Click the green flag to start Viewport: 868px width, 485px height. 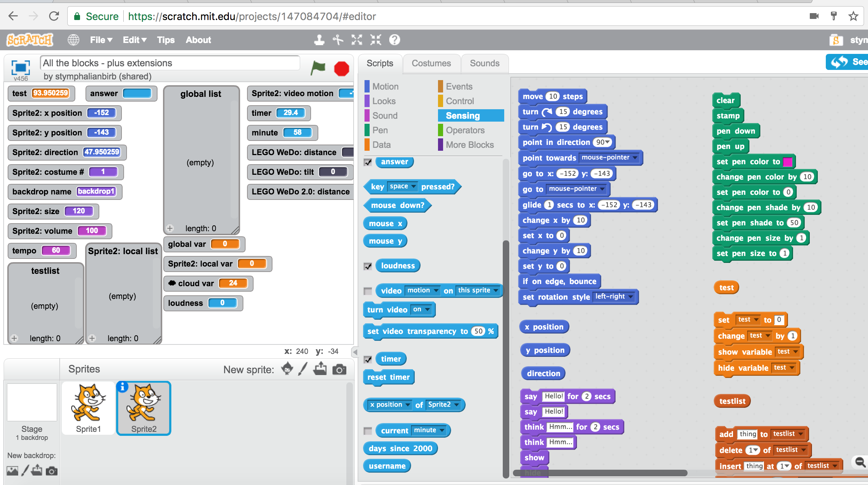(318, 68)
